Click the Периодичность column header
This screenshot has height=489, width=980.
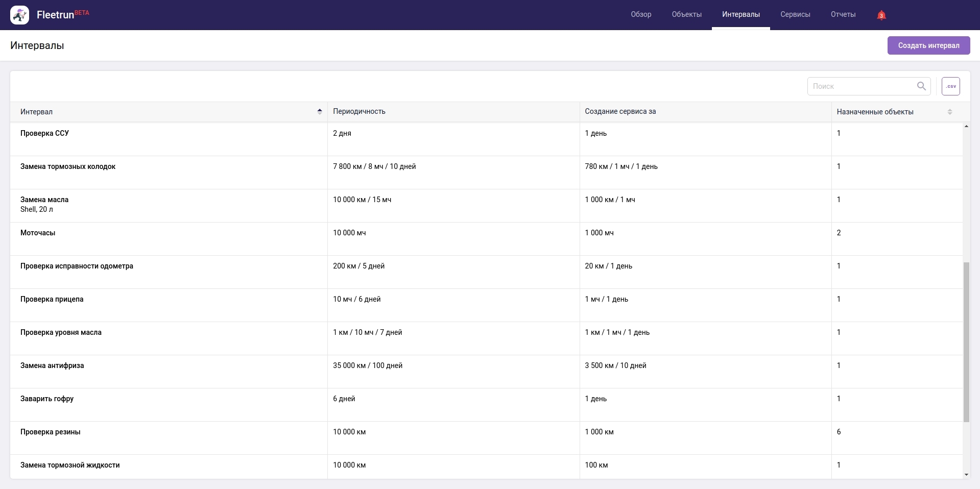click(359, 112)
